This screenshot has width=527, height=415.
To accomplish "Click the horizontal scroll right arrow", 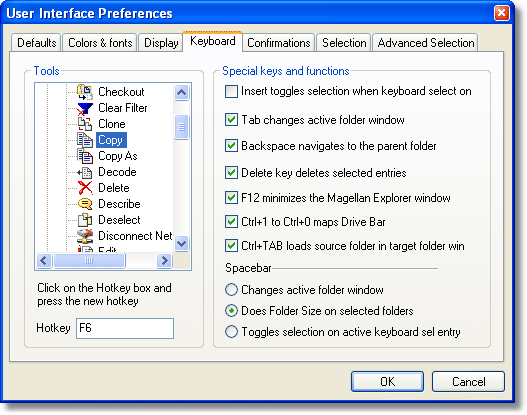I will point(164,260).
